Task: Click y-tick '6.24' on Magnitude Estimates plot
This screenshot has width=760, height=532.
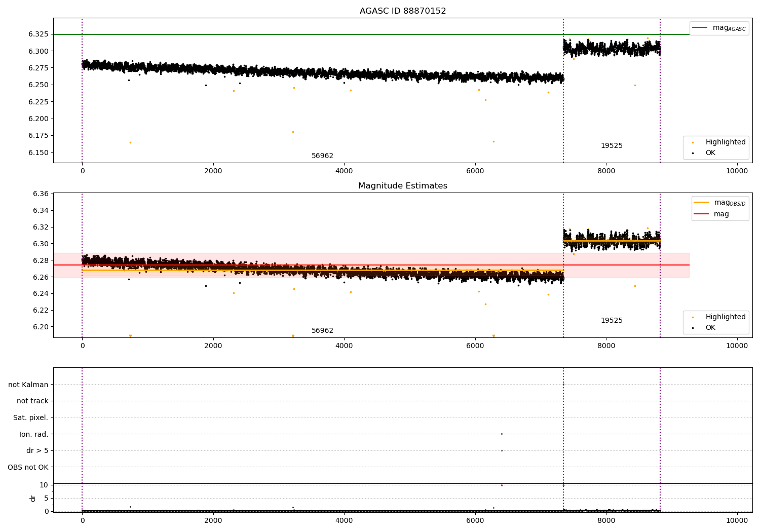Action: 41,293
